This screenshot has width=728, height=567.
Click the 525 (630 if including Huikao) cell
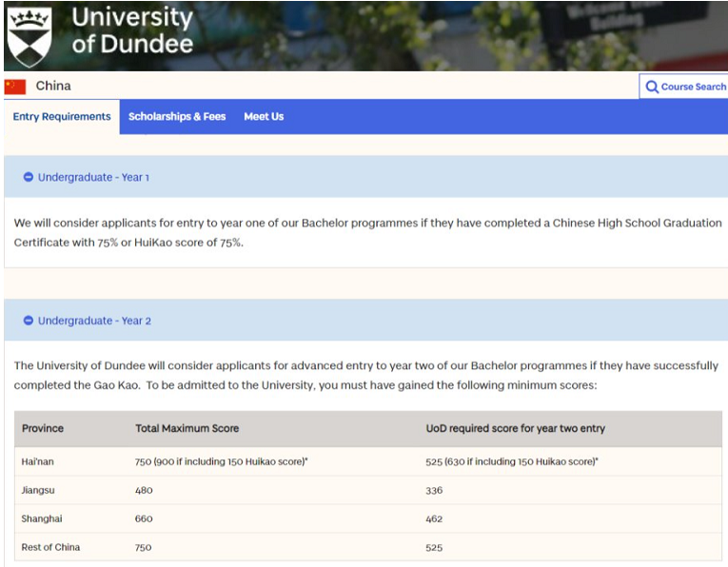pyautogui.click(x=512, y=461)
